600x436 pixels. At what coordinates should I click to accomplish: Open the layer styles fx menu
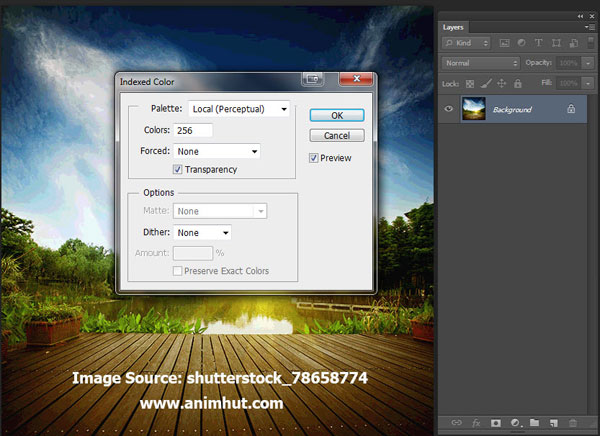pos(476,423)
